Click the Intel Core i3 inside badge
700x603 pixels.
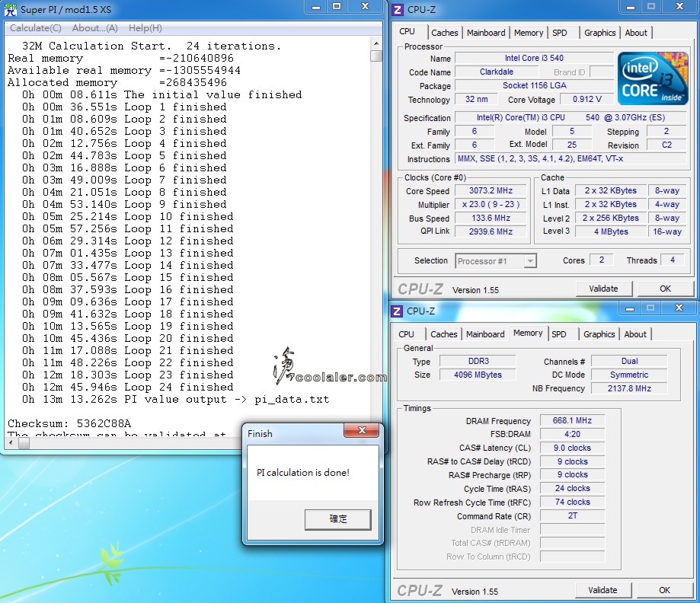click(652, 78)
